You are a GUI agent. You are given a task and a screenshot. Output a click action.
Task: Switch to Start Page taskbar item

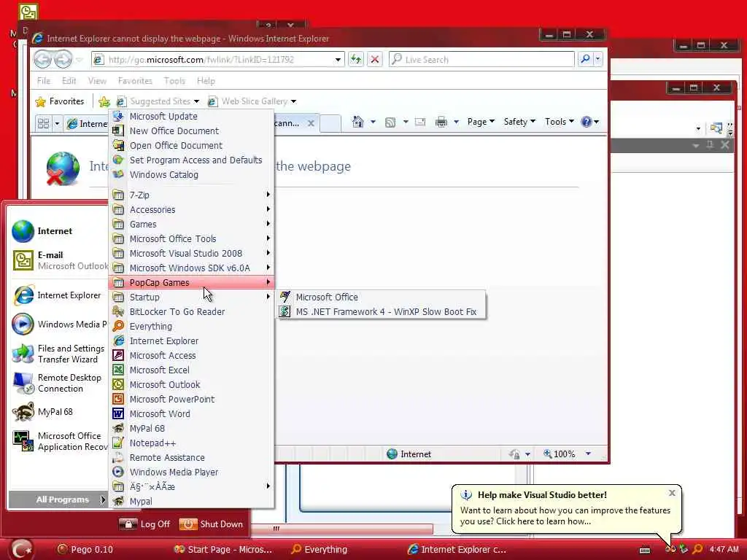click(223, 550)
